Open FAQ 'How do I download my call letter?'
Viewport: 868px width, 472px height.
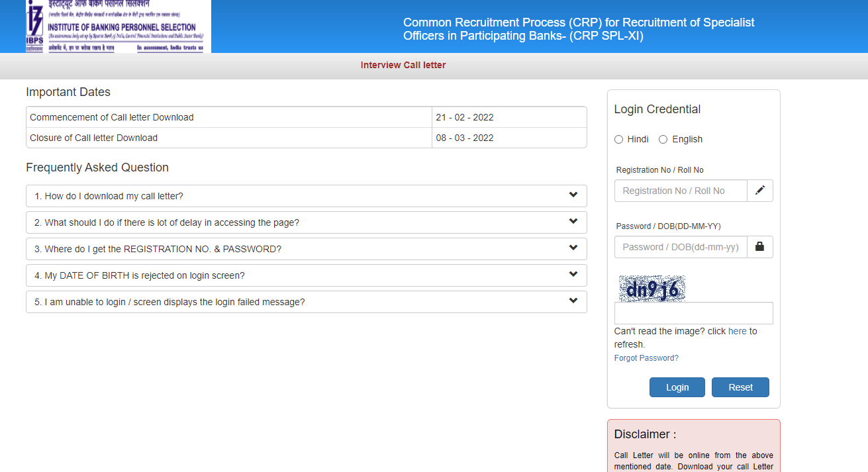point(109,197)
